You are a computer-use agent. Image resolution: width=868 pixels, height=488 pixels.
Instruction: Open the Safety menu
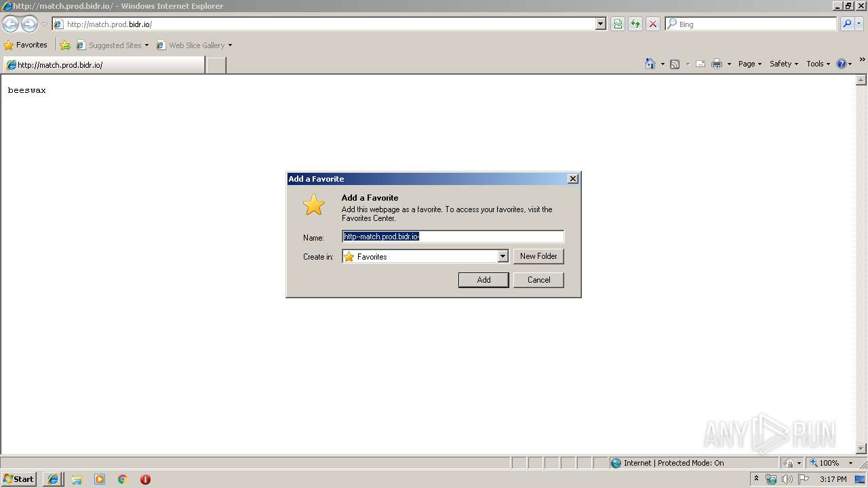point(784,64)
